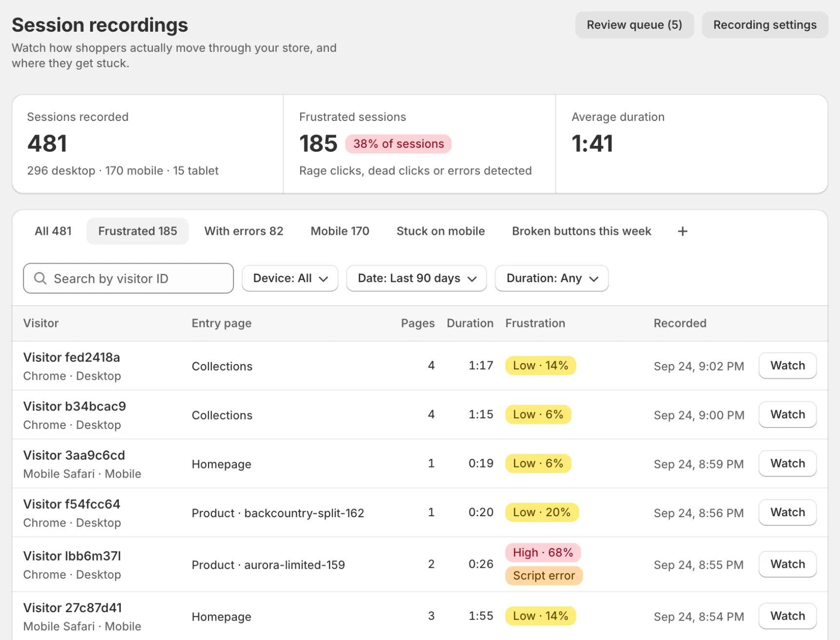Click the Sep 24, 9:02 PM timestamp
Image resolution: width=840 pixels, height=640 pixels.
click(699, 367)
